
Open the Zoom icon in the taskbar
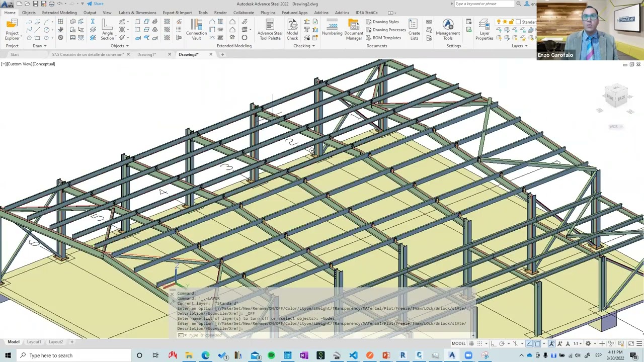(x=468, y=355)
